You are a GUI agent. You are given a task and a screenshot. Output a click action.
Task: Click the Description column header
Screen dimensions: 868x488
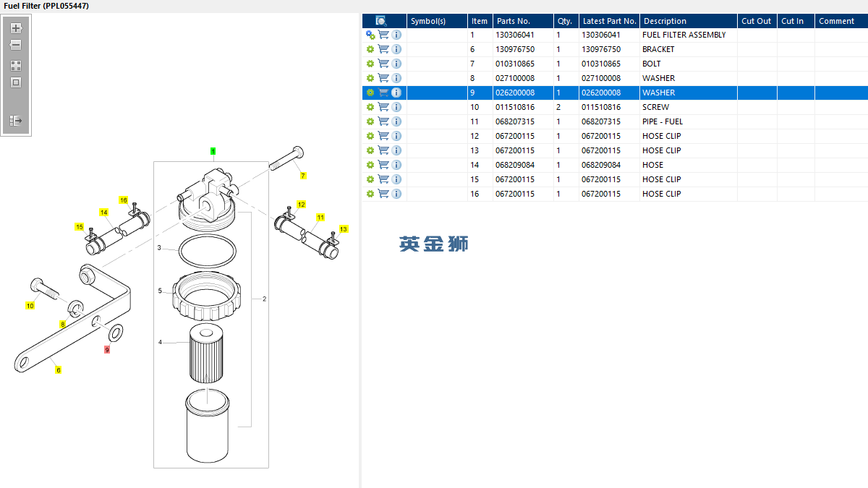coord(665,21)
